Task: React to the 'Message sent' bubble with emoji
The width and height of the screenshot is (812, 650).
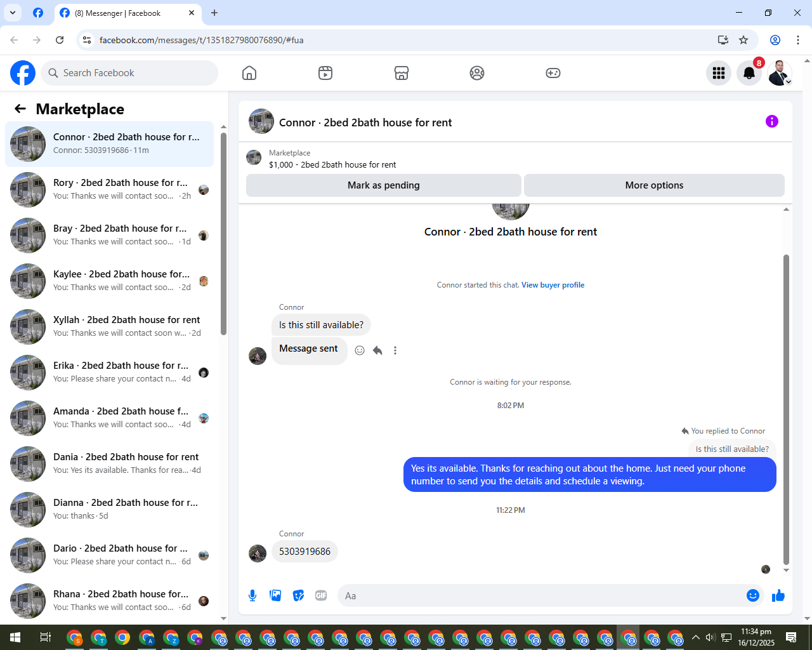Action: pos(360,350)
